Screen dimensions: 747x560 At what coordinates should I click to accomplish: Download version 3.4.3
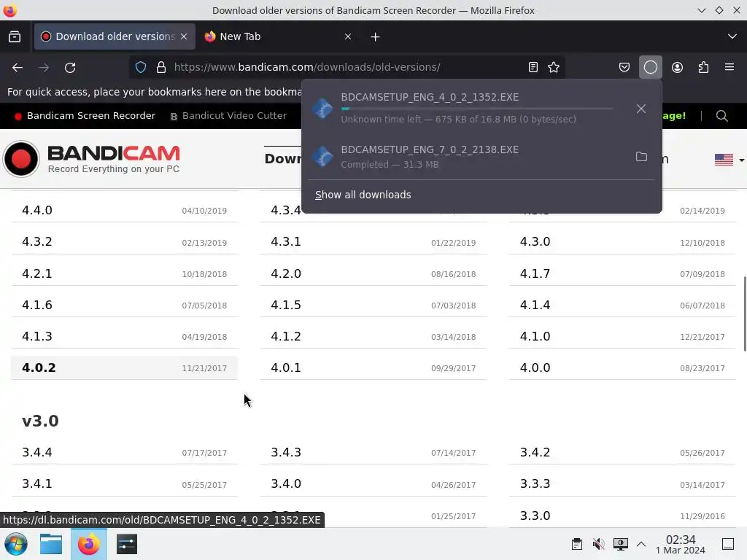pyautogui.click(x=373, y=452)
